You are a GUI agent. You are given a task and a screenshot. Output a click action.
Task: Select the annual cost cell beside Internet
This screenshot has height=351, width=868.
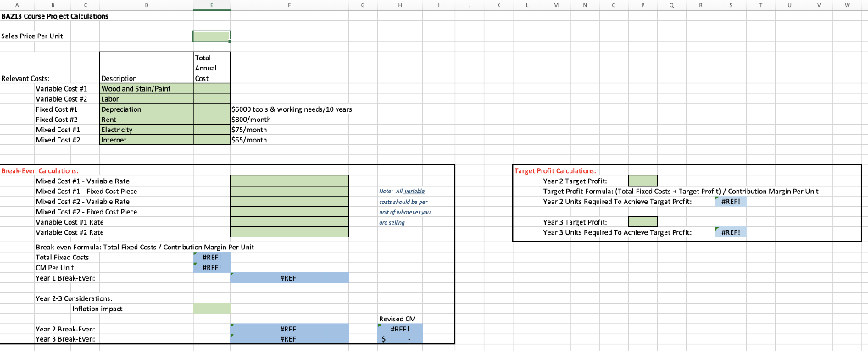(211, 140)
